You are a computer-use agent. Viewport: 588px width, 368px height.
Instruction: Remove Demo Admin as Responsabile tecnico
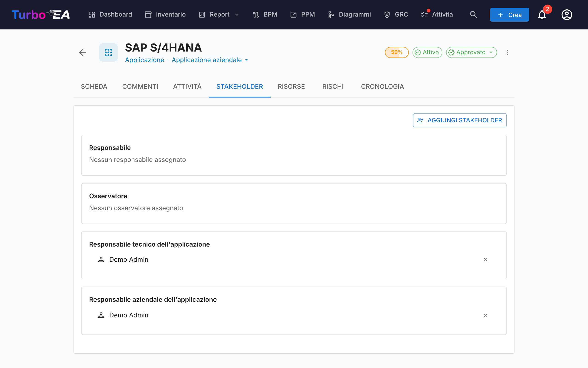[x=486, y=260]
